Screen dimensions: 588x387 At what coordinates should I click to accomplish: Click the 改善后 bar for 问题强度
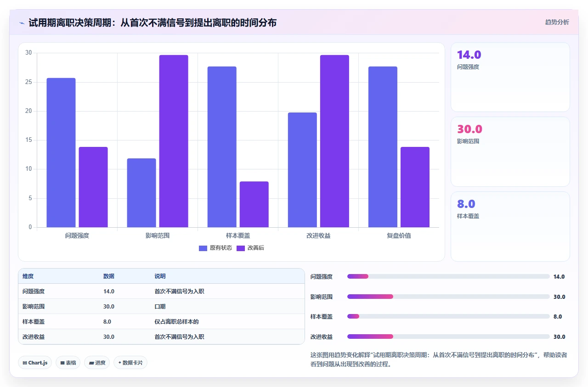[93, 187]
